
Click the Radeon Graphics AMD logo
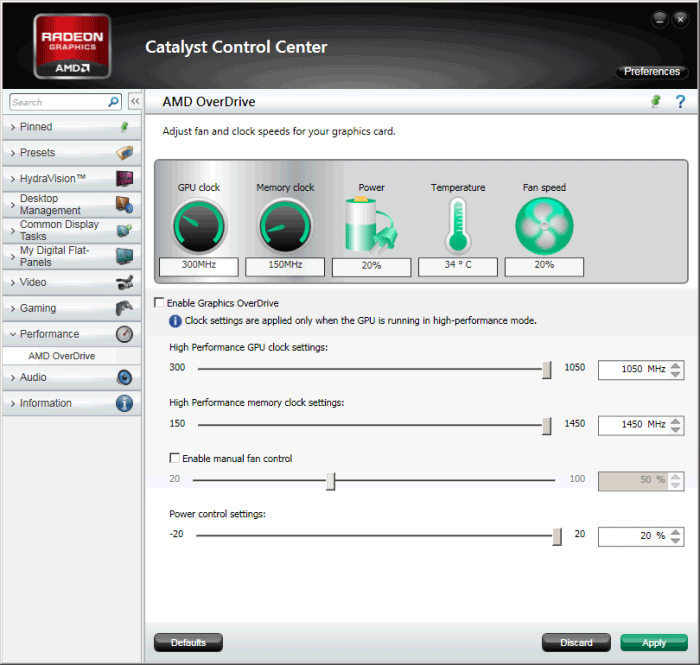pos(72,46)
